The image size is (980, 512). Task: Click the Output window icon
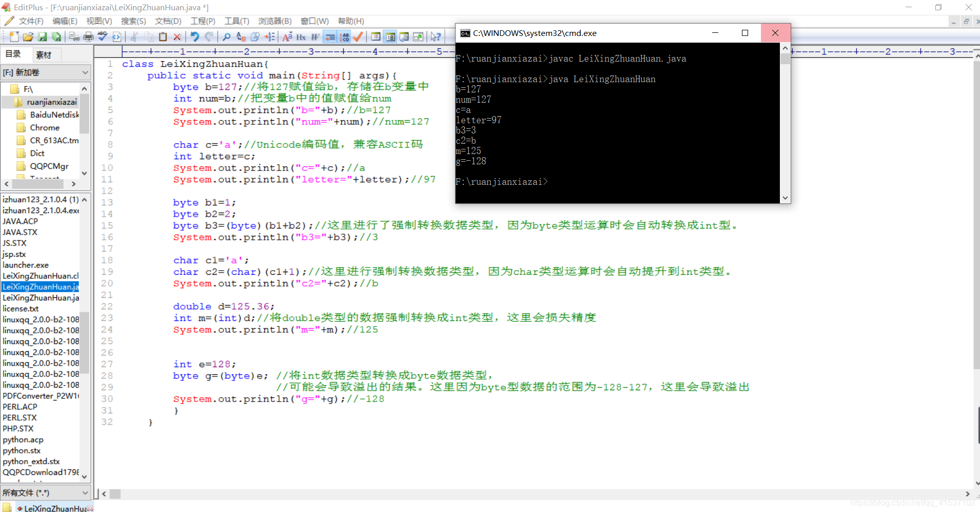(x=404, y=36)
